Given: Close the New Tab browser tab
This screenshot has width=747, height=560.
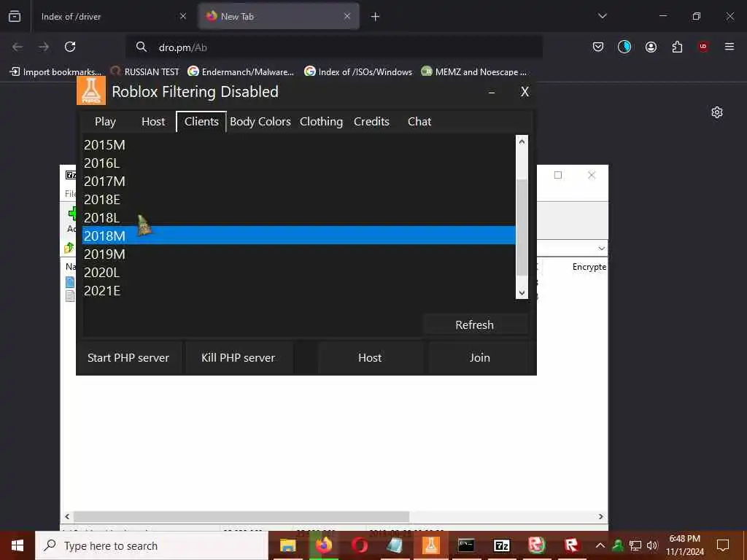Looking at the screenshot, I should (347, 16).
